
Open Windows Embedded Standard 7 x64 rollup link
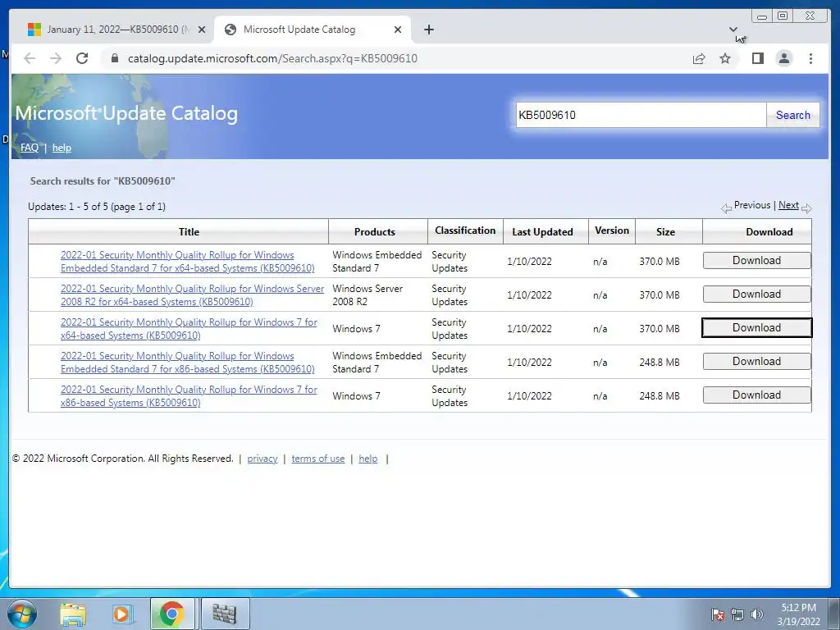point(188,262)
